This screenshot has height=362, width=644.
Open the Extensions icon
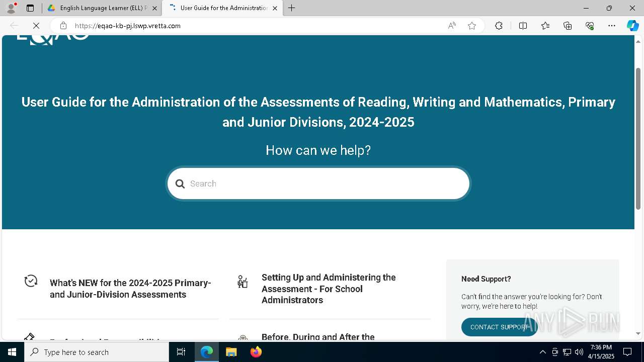[499, 26]
